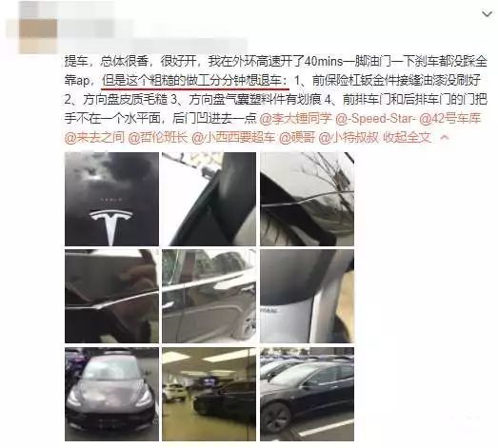
Task: Open mention @小西西要超车
Action: [233, 137]
